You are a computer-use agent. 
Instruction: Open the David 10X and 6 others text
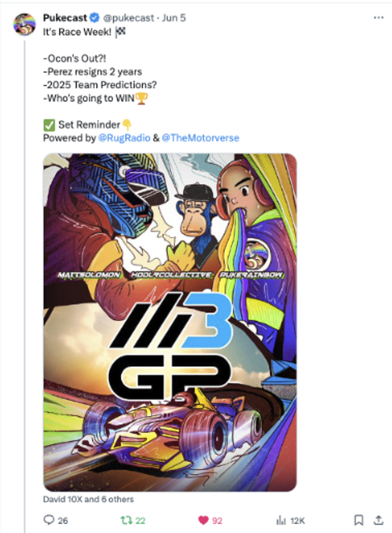pos(88,499)
